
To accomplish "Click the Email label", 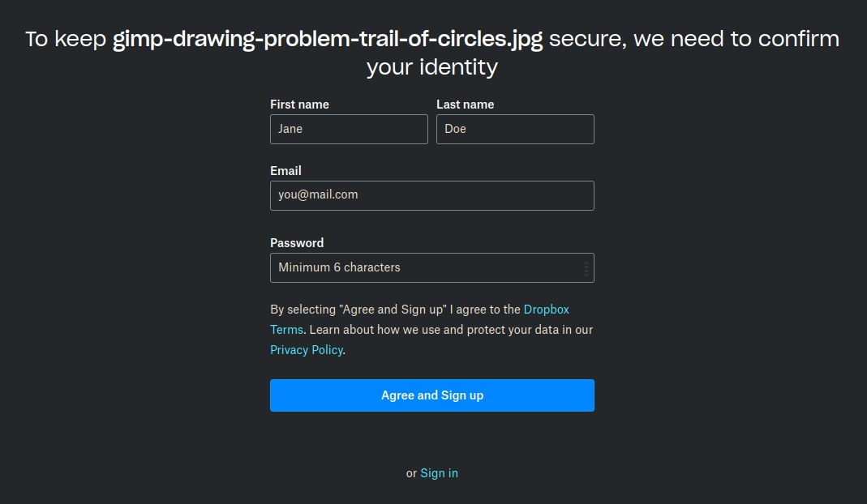I will tap(285, 171).
